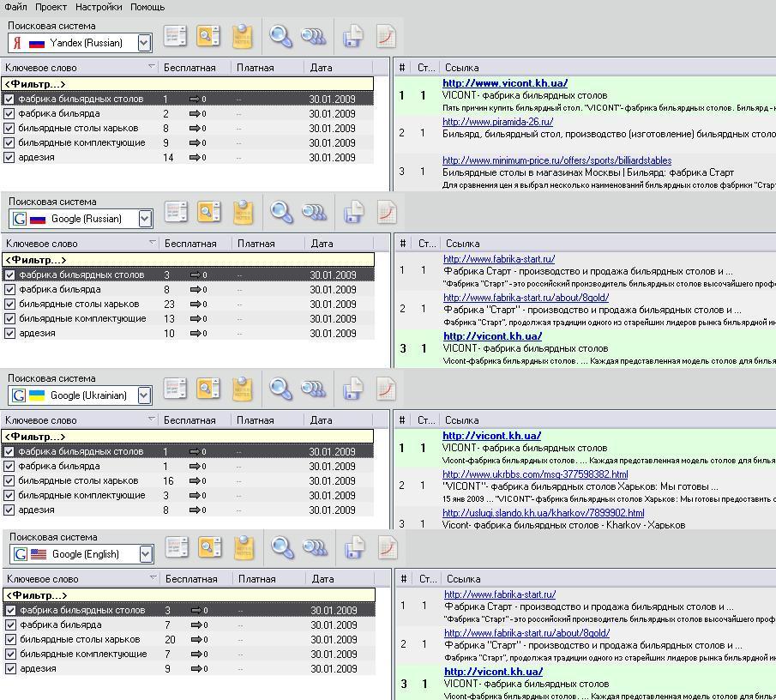Open the graph chart icon in Google (English) toolbar
776x700 pixels.
(x=388, y=547)
